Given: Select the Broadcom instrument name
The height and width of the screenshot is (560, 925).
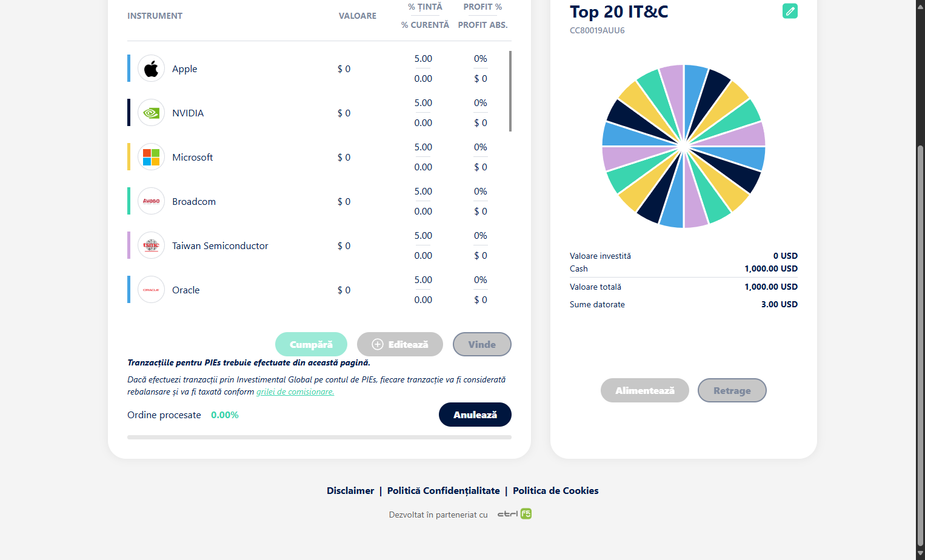Looking at the screenshot, I should pyautogui.click(x=194, y=202).
